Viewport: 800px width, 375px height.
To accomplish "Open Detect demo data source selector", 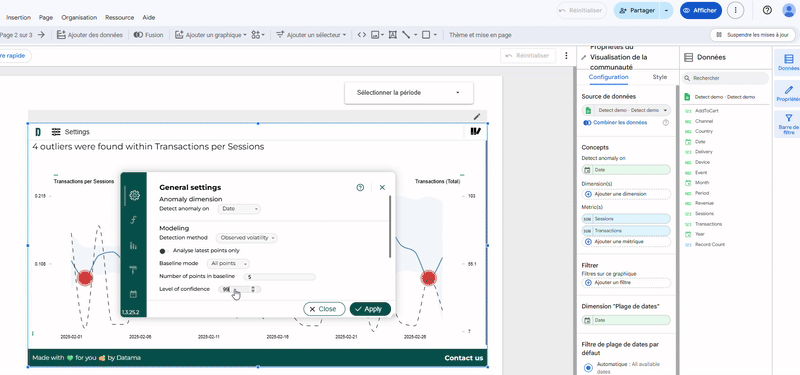I will coord(626,110).
